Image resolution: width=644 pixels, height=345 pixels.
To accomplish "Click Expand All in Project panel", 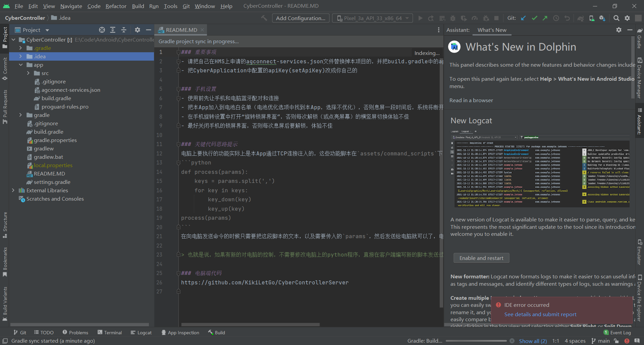I will pyautogui.click(x=113, y=30).
